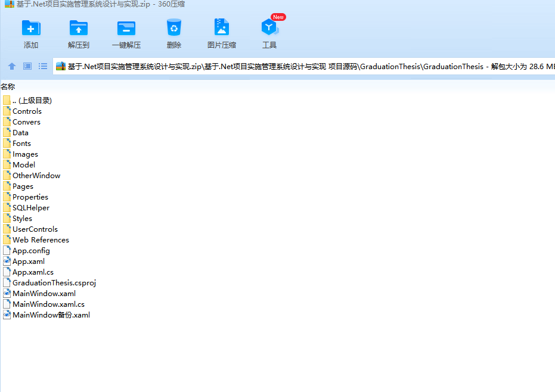Click the 解压到 (Extract to) icon
The width and height of the screenshot is (555, 392).
79,28
